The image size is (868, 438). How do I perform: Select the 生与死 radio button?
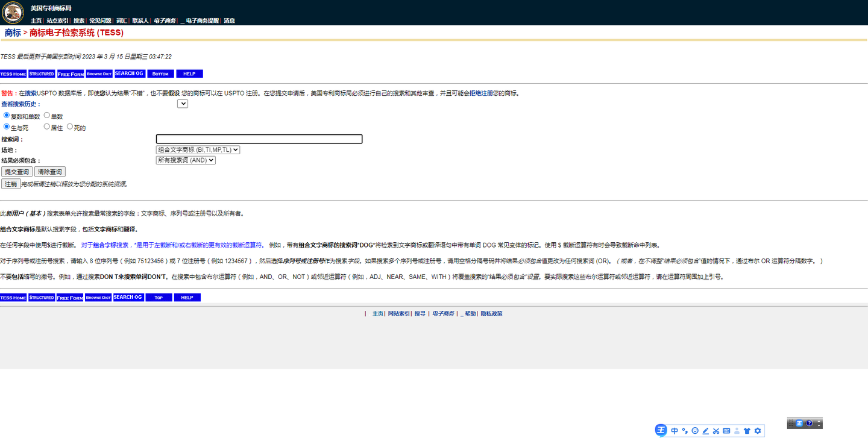click(7, 127)
